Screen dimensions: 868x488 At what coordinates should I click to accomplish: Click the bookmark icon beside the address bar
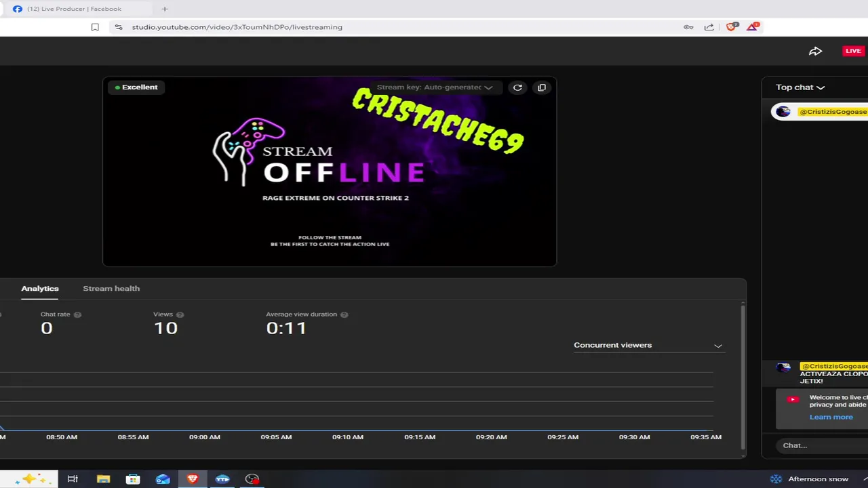click(x=95, y=27)
